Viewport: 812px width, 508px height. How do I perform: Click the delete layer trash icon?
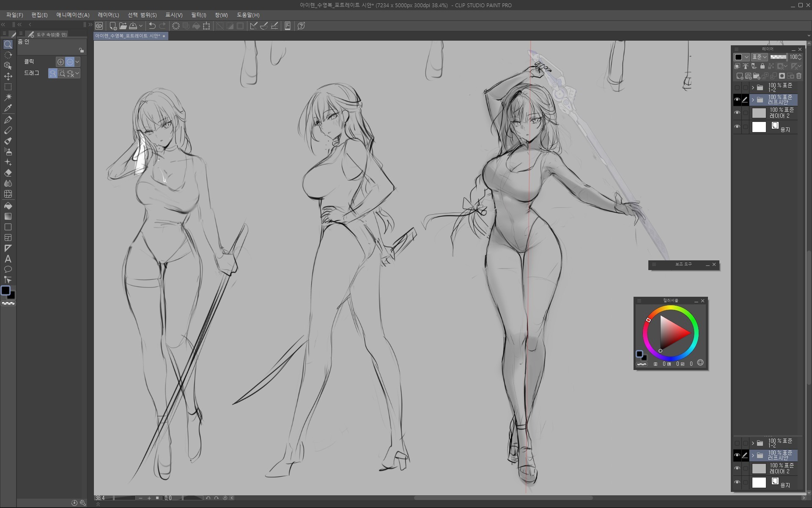pyautogui.click(x=799, y=76)
